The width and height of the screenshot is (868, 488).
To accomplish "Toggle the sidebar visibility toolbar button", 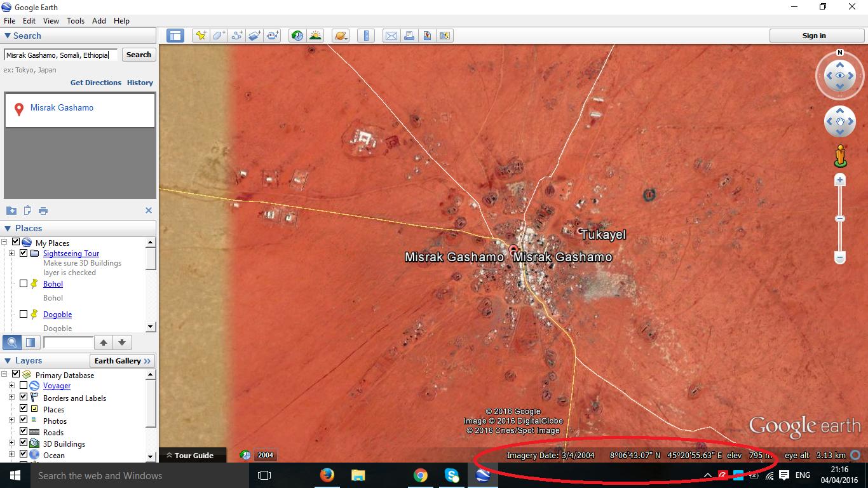I will point(175,36).
